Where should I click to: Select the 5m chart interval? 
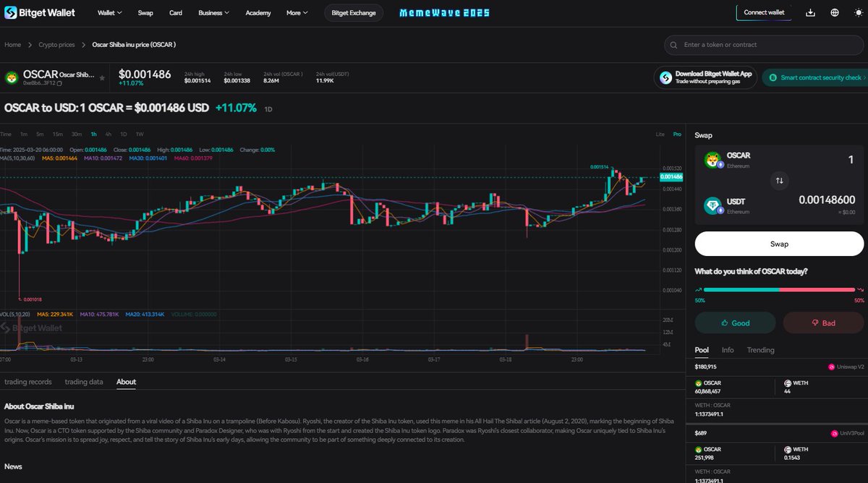click(x=40, y=134)
